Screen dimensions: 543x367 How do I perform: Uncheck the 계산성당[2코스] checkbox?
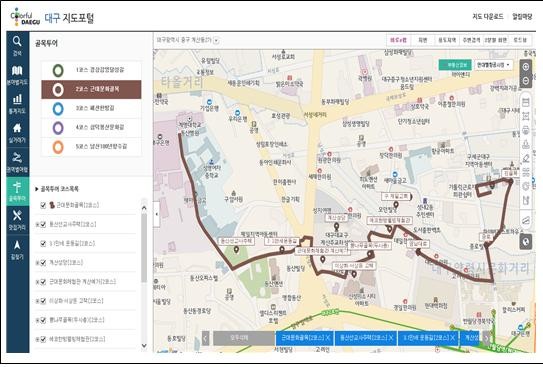click(43, 263)
